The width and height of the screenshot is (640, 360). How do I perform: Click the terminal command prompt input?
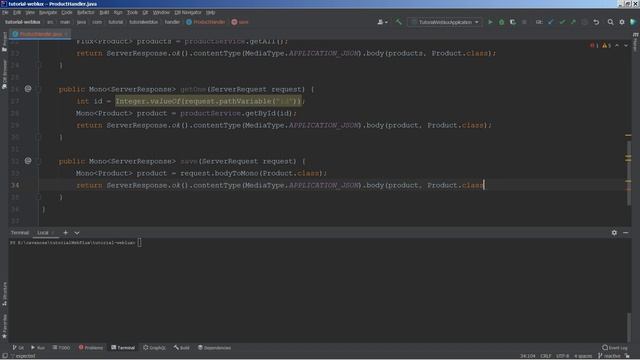140,243
